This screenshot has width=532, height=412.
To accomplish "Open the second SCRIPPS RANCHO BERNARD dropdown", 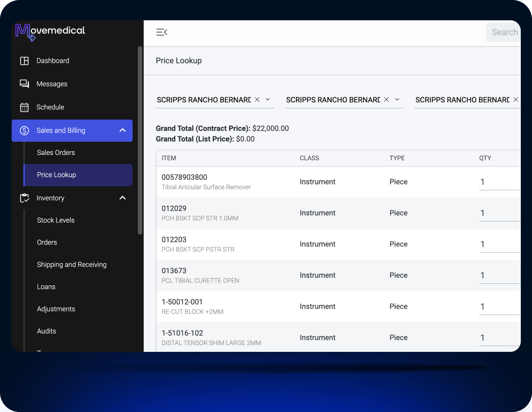I will click(397, 99).
